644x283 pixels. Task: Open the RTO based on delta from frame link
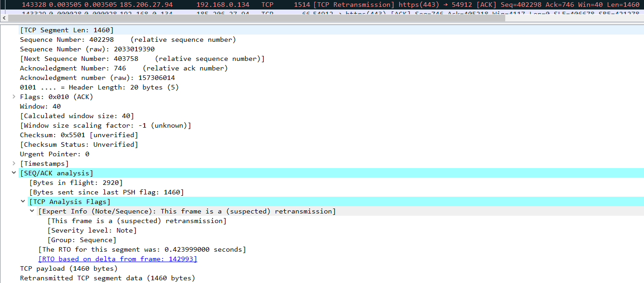(x=117, y=259)
